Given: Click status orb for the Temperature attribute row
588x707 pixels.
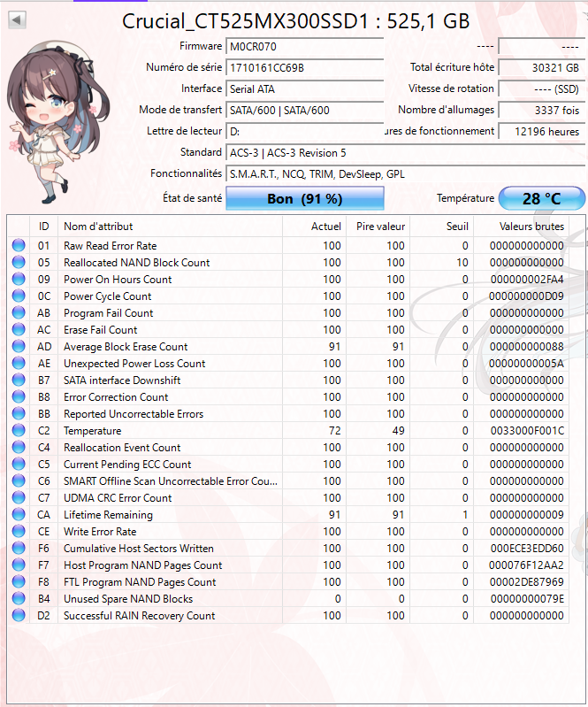Looking at the screenshot, I should tap(19, 431).
